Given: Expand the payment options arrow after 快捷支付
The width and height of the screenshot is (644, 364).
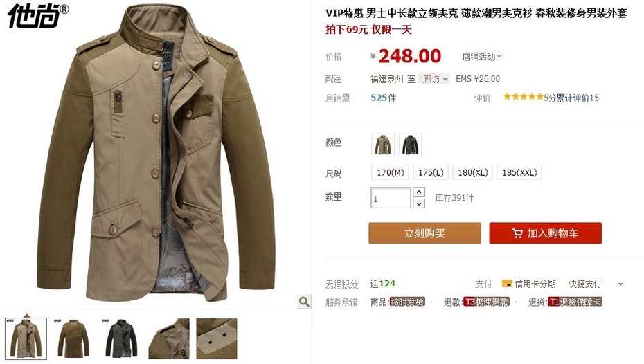Looking at the screenshot, I should pyautogui.click(x=620, y=284).
